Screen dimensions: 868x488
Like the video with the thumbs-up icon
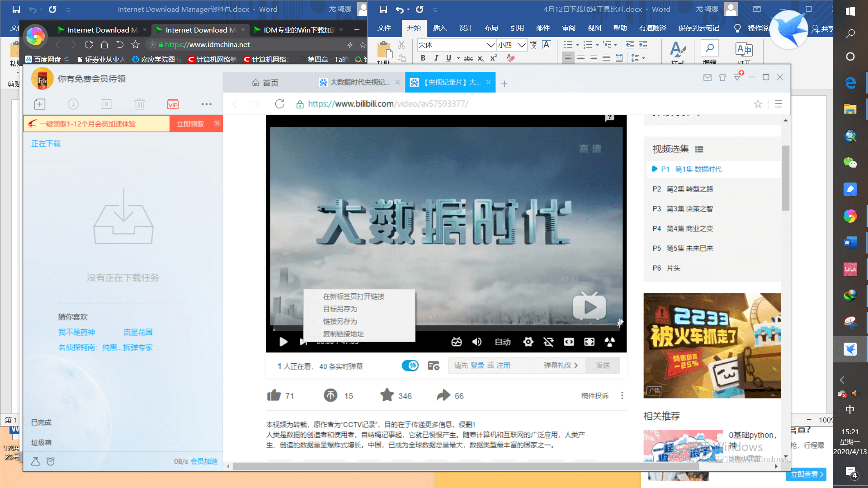pyautogui.click(x=274, y=395)
